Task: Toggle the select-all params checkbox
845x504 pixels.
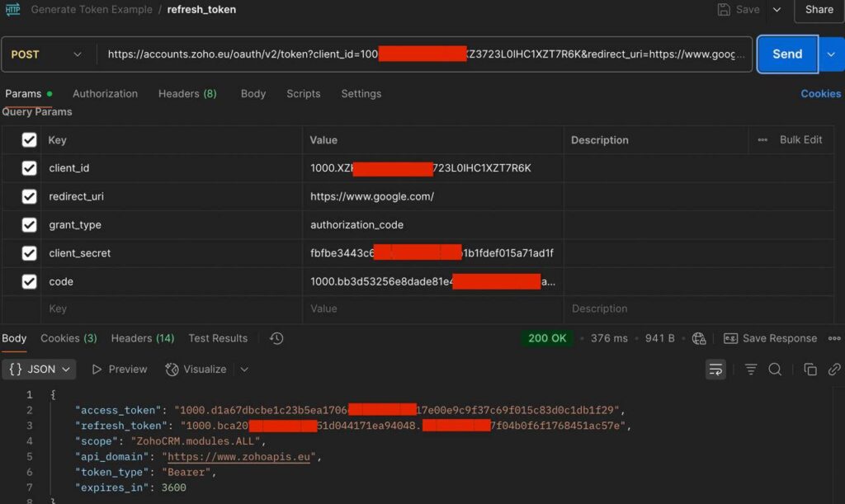Action: [x=29, y=140]
